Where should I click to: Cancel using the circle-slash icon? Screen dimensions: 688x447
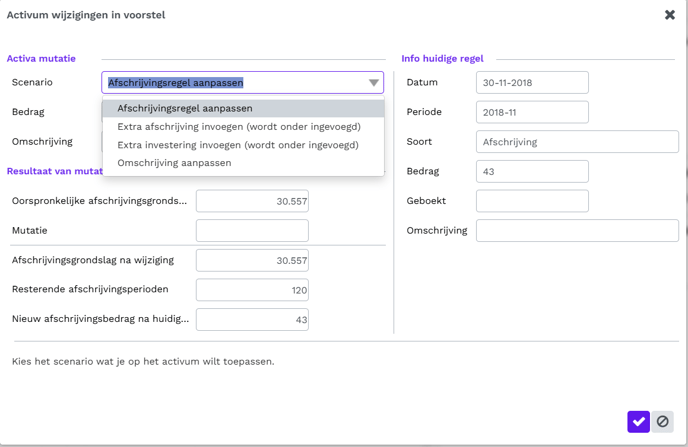pos(662,422)
